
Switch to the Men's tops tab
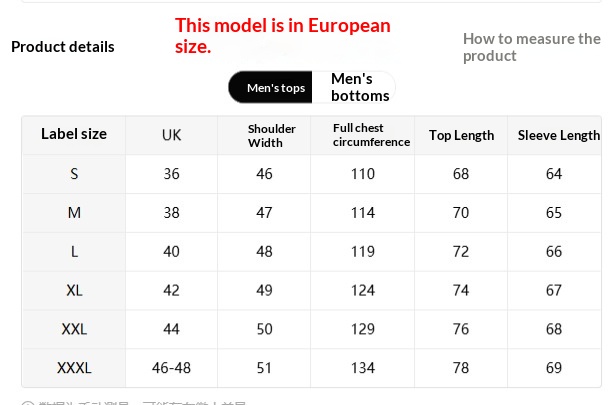coord(275,88)
